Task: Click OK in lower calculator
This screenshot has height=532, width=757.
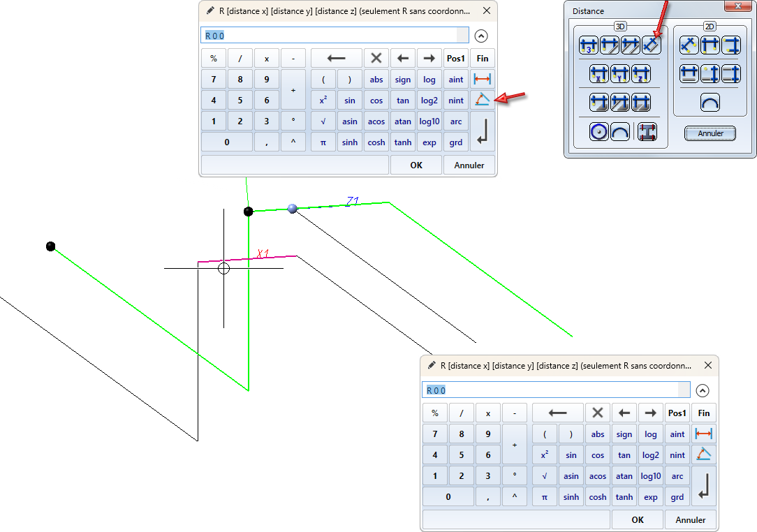Action: [638, 520]
